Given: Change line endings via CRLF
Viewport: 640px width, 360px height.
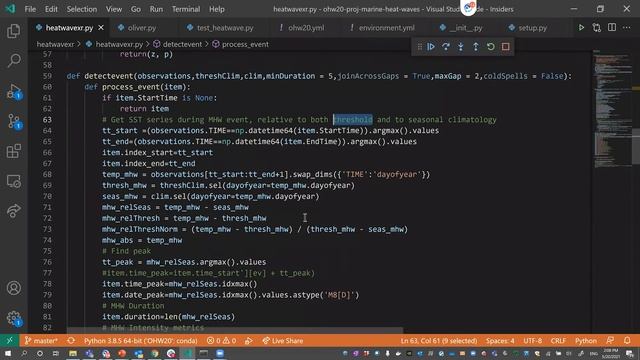Looking at the screenshot, I should [x=558, y=340].
